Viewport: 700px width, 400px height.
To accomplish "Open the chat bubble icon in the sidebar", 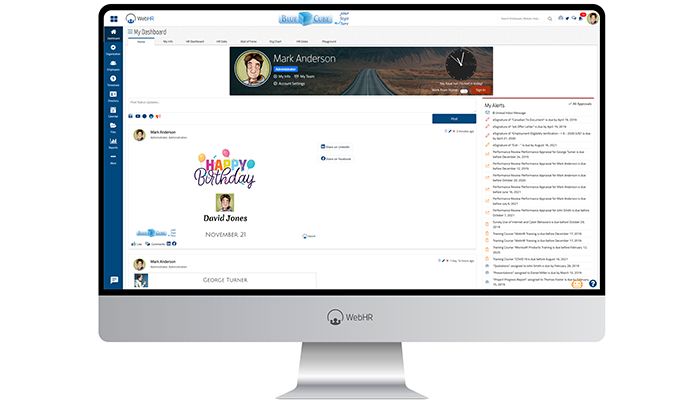I will click(x=114, y=280).
